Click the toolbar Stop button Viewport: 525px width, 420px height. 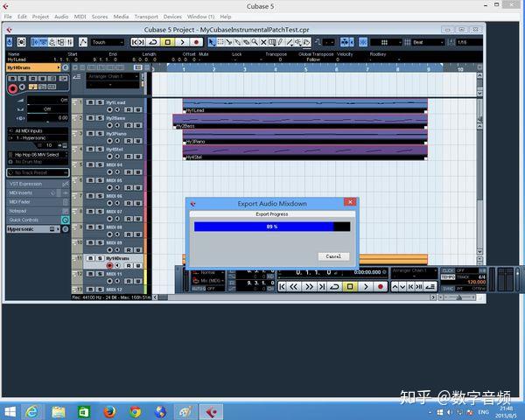coord(168,42)
